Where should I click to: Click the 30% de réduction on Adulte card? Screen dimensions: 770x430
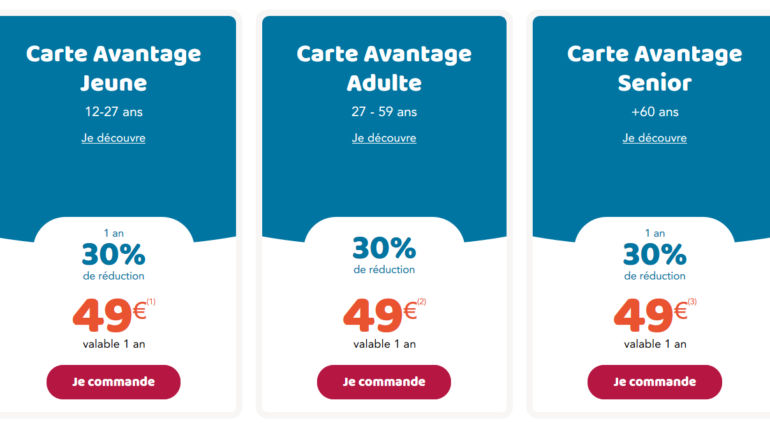384,255
